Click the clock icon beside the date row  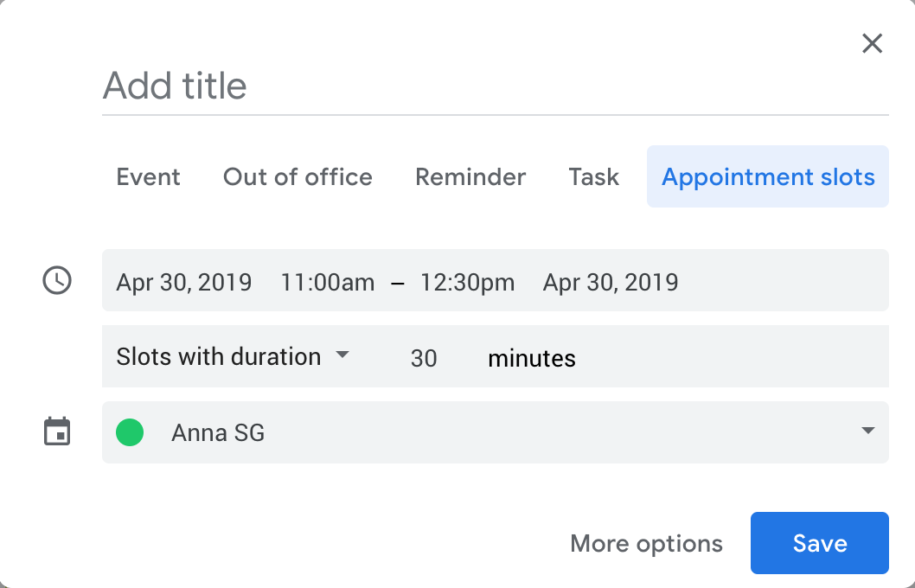[x=57, y=280]
